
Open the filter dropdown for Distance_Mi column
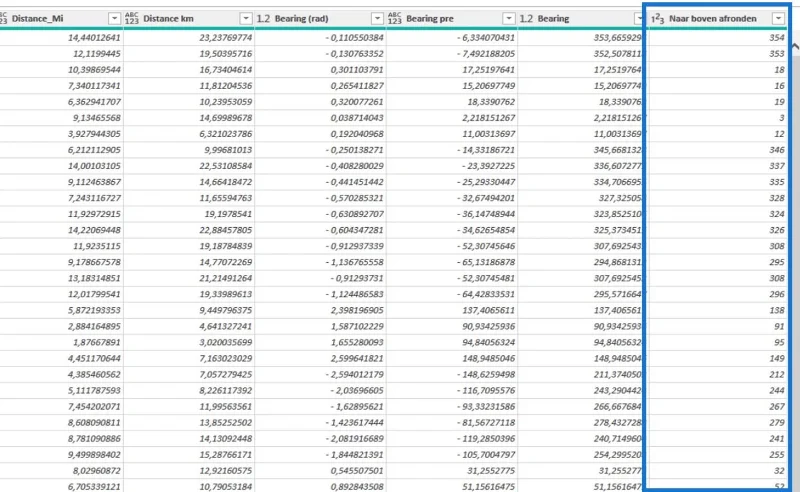click(114, 18)
